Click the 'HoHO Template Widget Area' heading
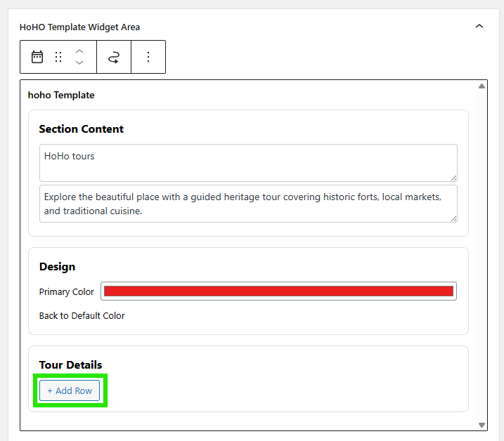The height and width of the screenshot is (441, 504). pyautogui.click(x=79, y=27)
